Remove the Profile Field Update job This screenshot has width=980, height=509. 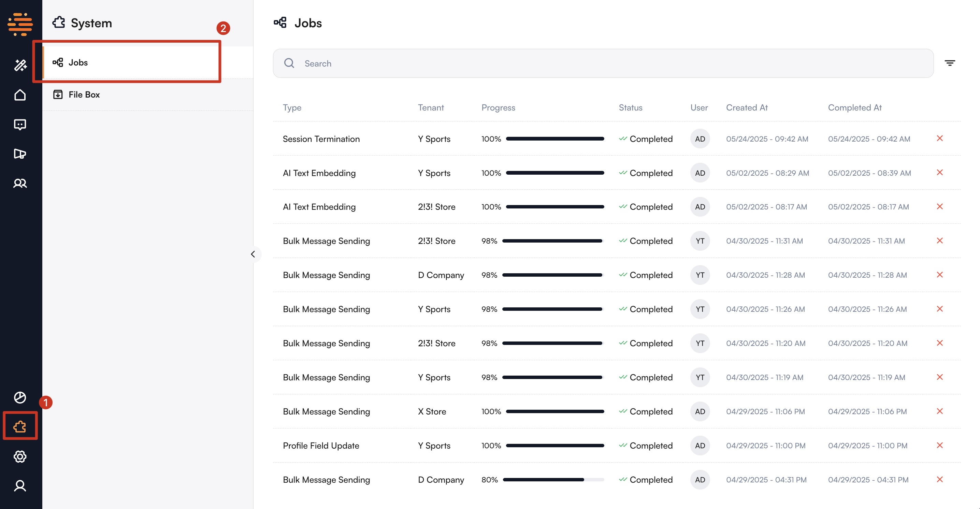(x=939, y=445)
